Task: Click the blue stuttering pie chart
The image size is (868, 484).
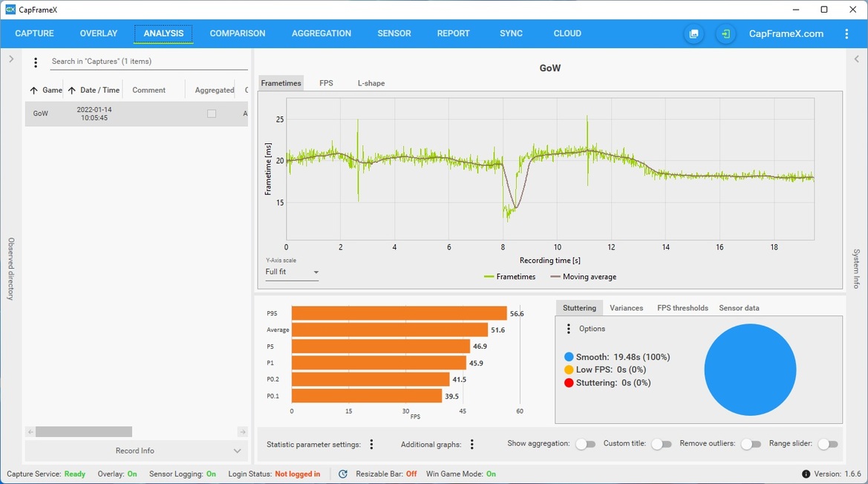Action: point(750,370)
